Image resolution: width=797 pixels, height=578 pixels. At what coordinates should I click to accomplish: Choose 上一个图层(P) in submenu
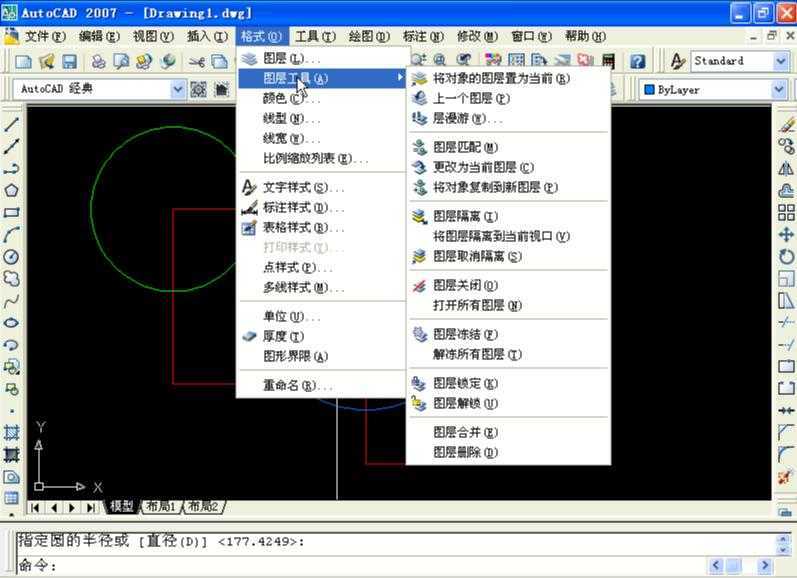509,98
